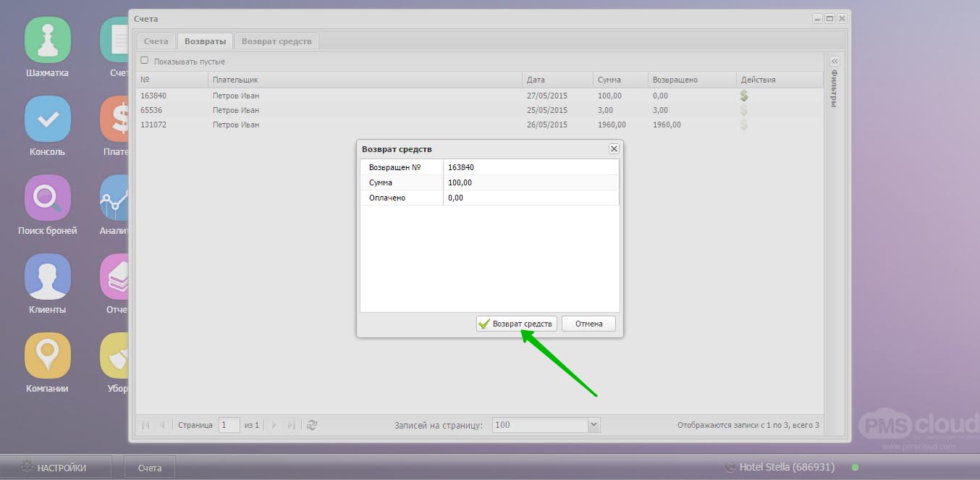Click Hotel Stella (686931) in the status bar
980x480 pixels.
[x=787, y=468]
